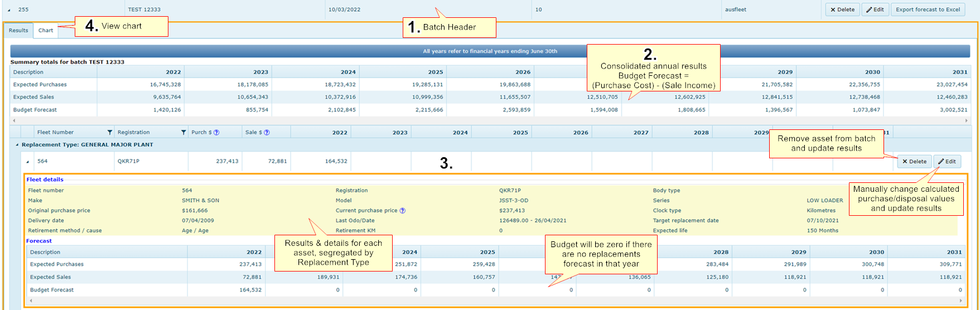The image size is (980, 310).
Task: Click Export forecast to Excel
Action: coord(928,9)
